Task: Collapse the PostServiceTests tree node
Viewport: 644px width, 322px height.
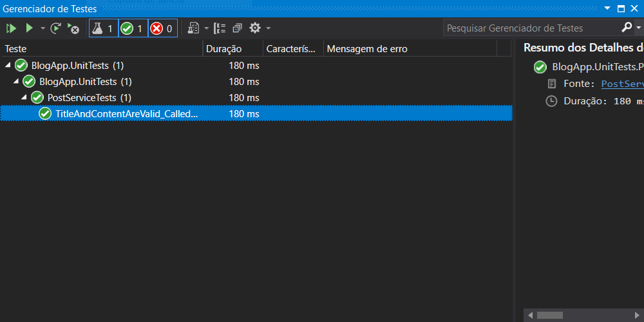Action: click(24, 97)
